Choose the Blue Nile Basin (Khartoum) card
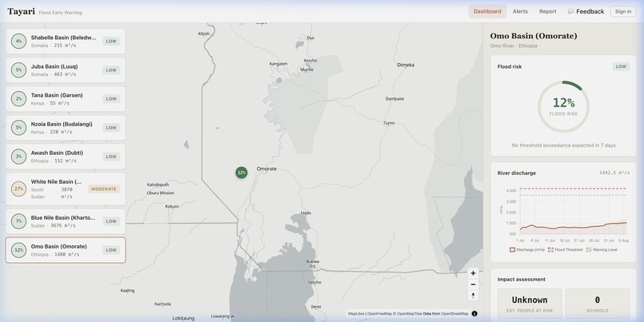 tap(66, 221)
